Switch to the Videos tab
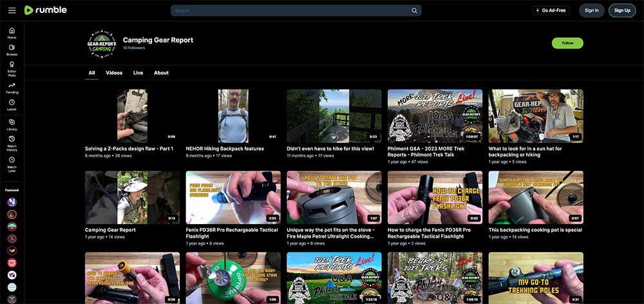Viewport: 644px width, 304px height. click(x=114, y=73)
